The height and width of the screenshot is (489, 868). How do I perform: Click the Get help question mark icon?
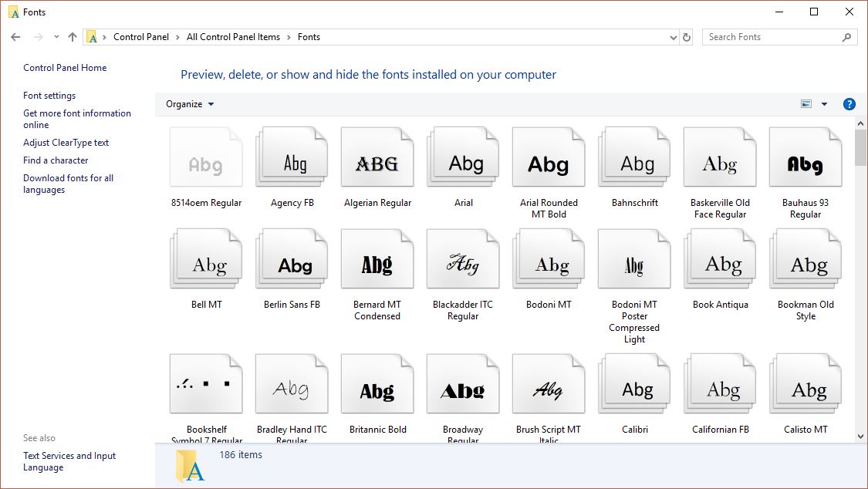point(849,104)
